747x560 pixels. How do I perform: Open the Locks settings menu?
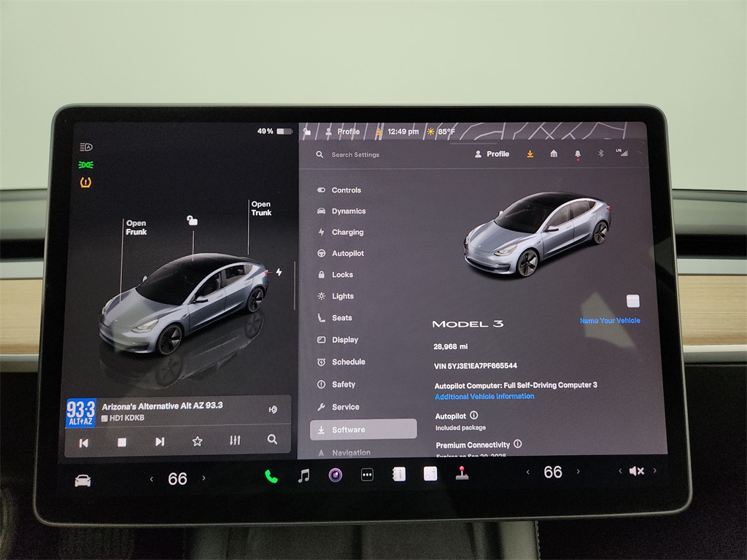coord(336,274)
